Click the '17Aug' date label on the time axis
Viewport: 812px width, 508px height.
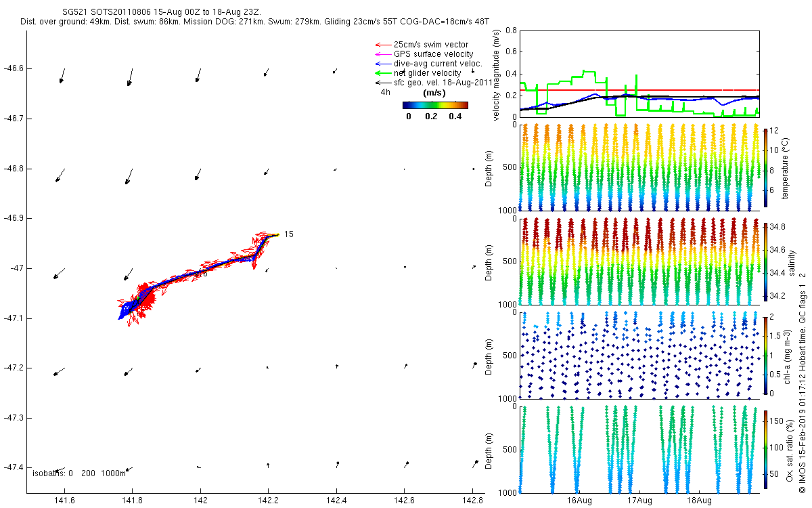pos(639,501)
